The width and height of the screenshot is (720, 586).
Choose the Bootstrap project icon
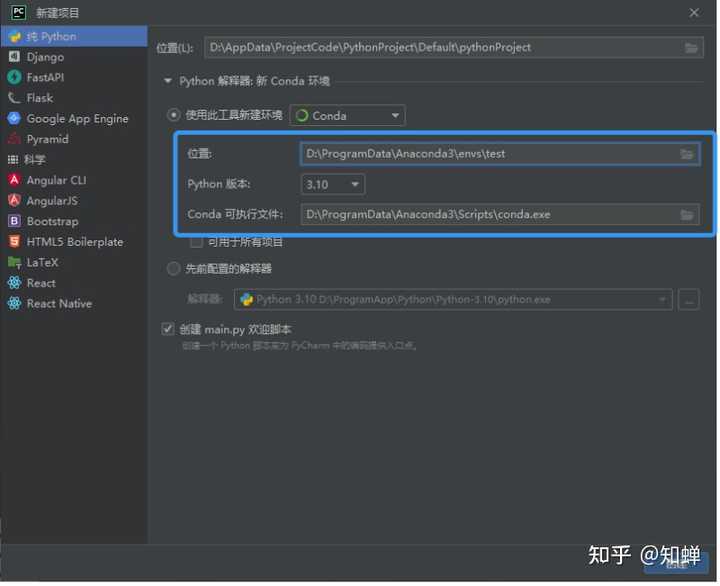tap(14, 221)
